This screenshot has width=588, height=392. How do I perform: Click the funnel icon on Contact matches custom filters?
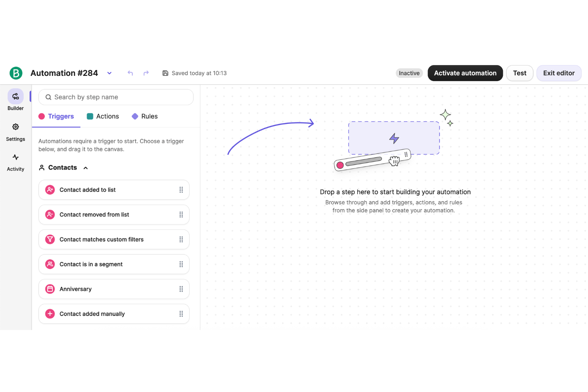(50, 239)
